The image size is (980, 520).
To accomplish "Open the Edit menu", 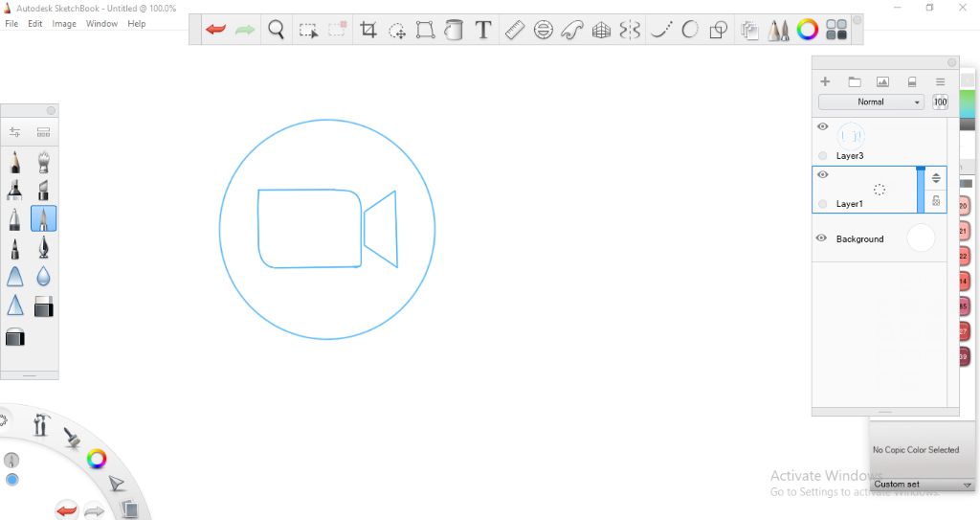I will pos(35,24).
